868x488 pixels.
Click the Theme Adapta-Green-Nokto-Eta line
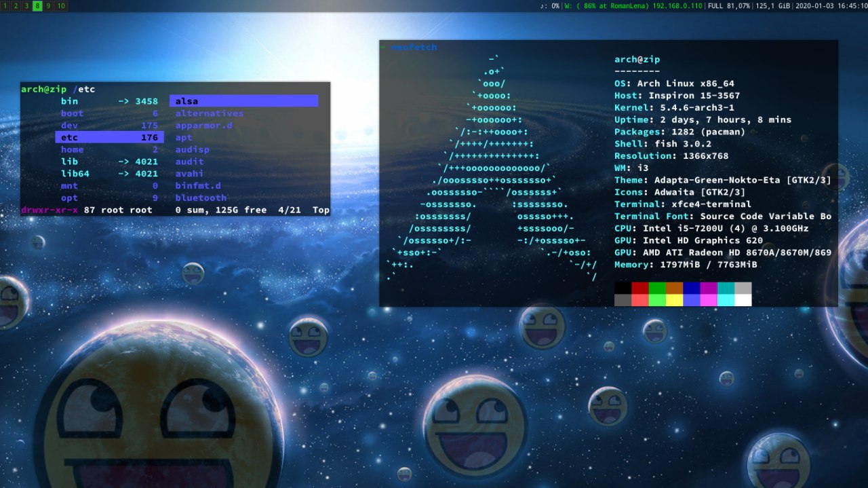pos(723,180)
